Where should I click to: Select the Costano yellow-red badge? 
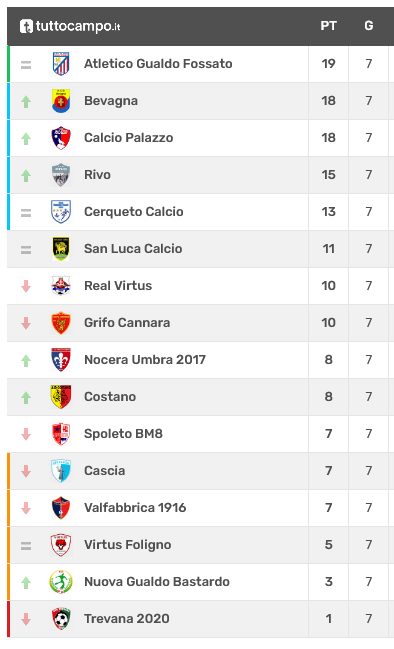[61, 397]
